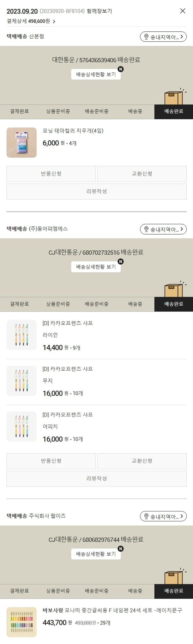Request return for 모닝 테마컬러 지우개
This screenshot has height=644, width=193.
point(51,174)
